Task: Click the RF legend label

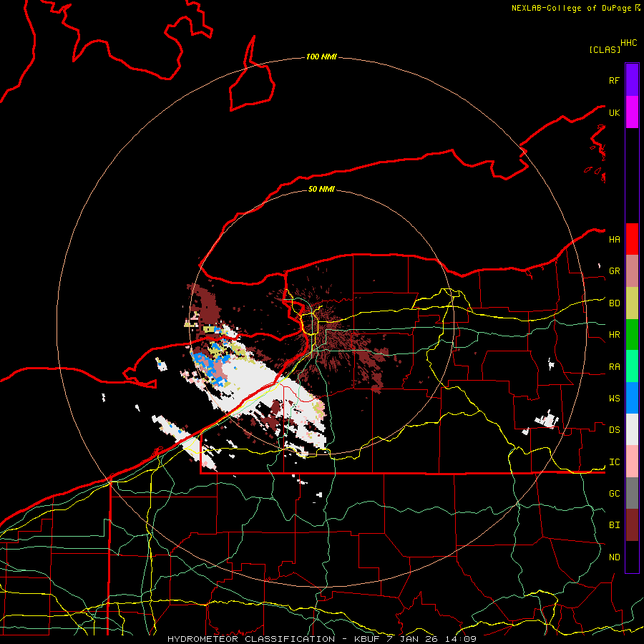Action: pos(614,80)
